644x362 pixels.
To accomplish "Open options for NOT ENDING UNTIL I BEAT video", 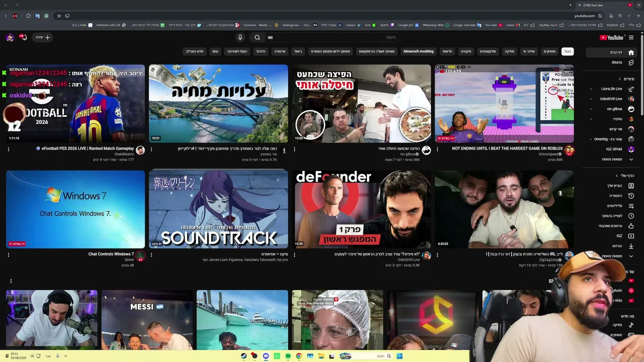I will tap(437, 149).
